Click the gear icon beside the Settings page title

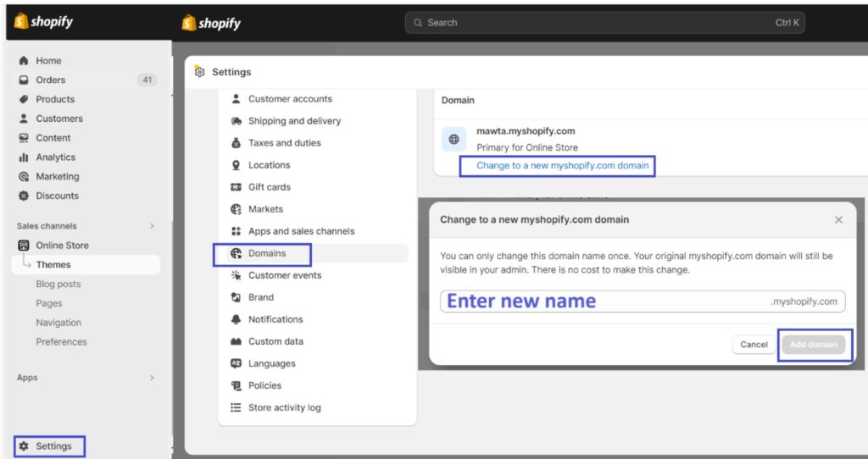[199, 72]
